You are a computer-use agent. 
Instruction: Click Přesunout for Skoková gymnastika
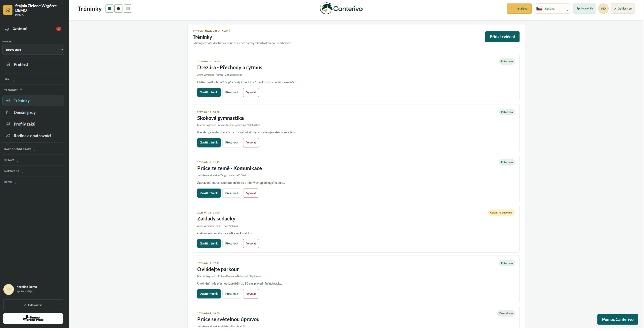point(232,143)
